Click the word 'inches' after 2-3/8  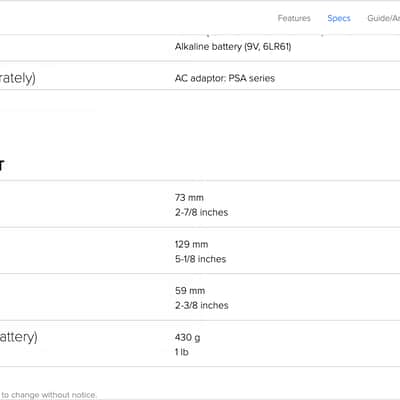point(214,305)
